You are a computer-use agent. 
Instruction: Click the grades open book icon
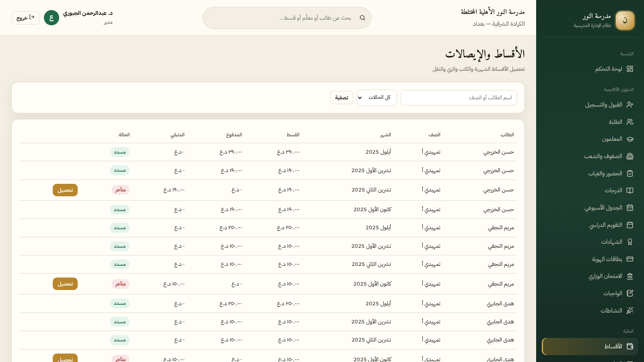630,191
